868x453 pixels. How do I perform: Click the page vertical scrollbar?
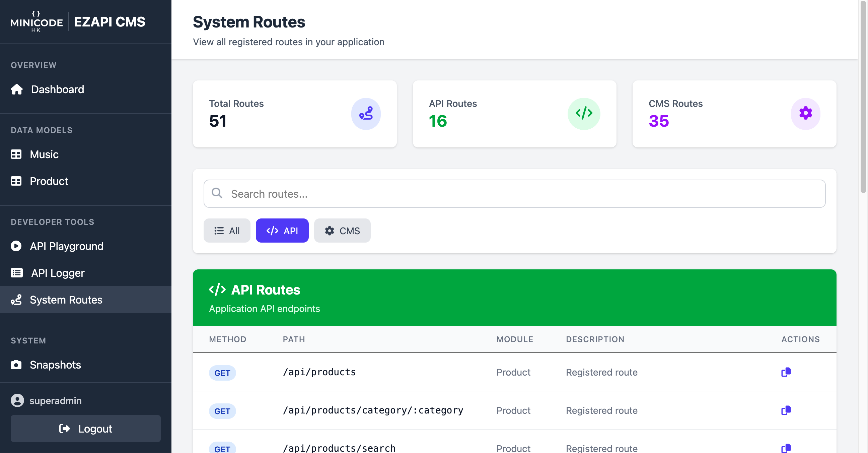(x=863, y=98)
